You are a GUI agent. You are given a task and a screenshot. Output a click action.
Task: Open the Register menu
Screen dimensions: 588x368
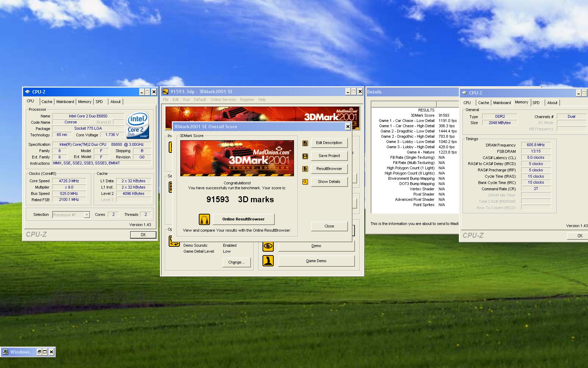point(247,100)
